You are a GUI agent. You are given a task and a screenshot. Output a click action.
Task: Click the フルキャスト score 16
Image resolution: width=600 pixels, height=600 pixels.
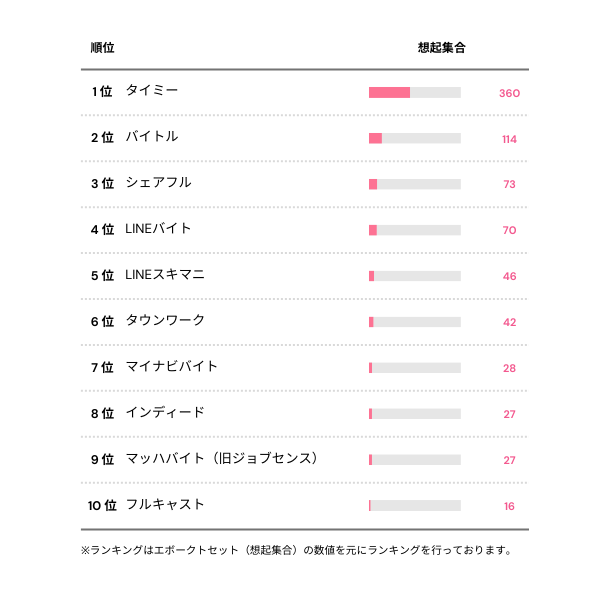509,507
